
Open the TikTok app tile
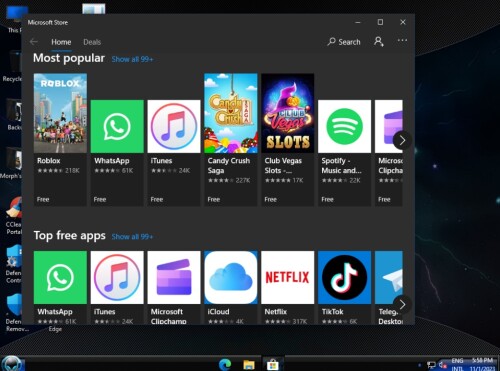pyautogui.click(x=344, y=287)
